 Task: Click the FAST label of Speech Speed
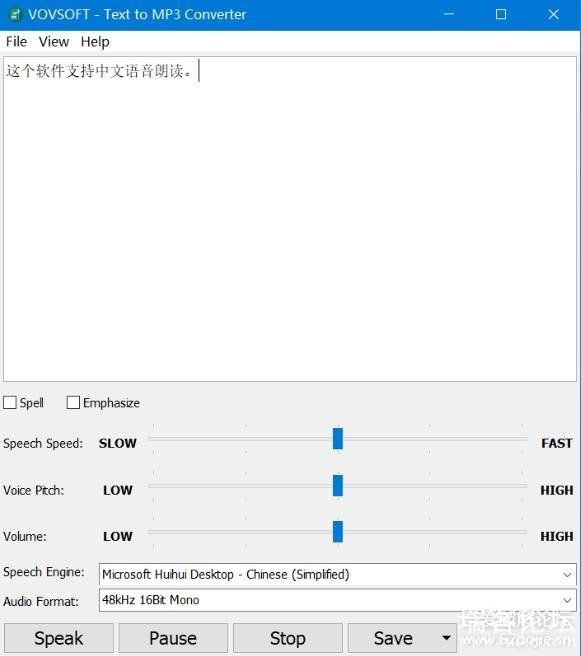click(557, 443)
